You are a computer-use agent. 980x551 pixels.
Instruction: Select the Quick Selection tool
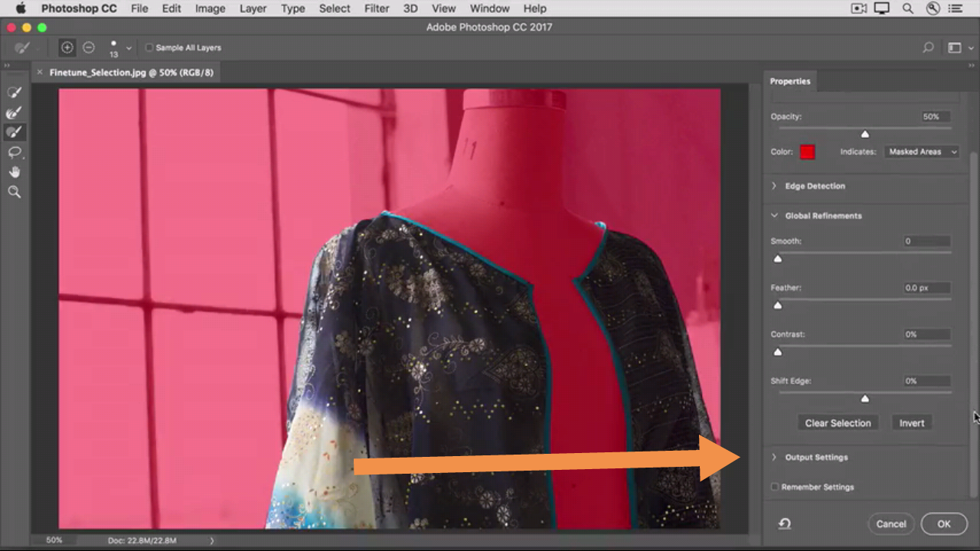pos(14,93)
